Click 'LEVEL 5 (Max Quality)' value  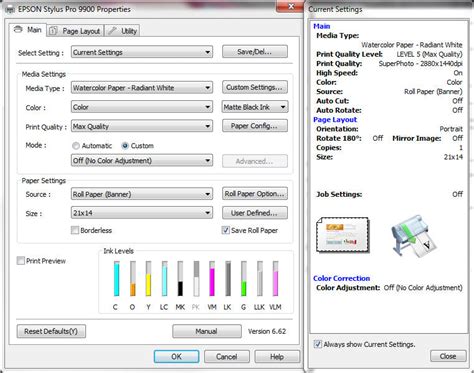(429, 54)
